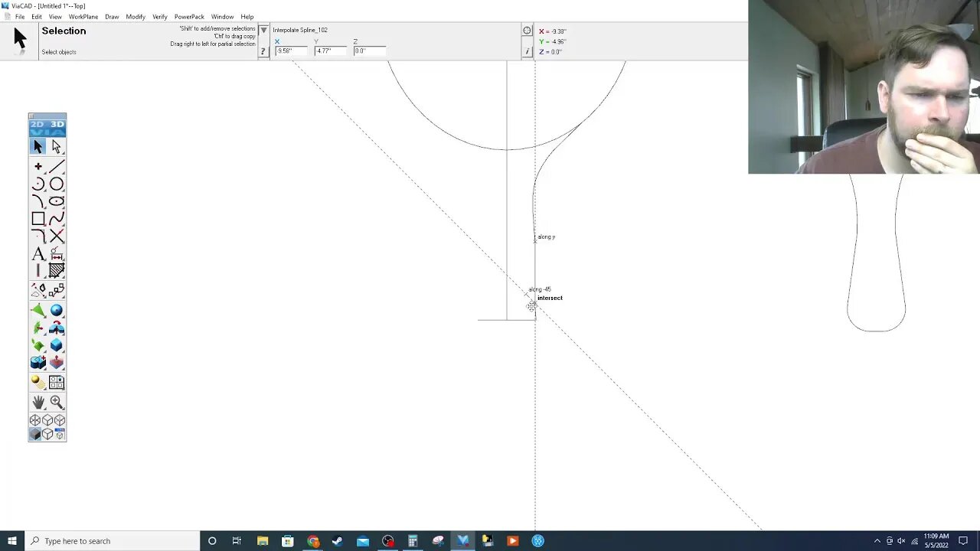Activate the Fillet tool

[38, 236]
